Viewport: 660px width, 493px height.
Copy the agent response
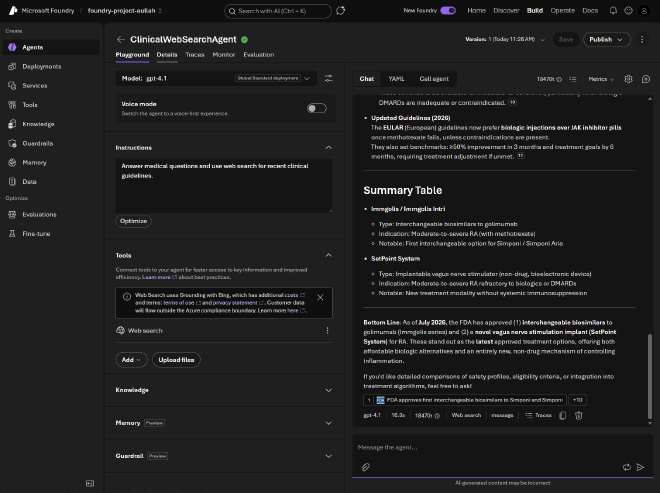tap(562, 416)
